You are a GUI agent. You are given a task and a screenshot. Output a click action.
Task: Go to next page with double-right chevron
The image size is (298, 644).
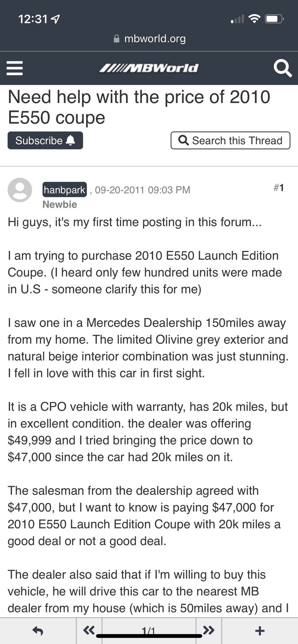click(209, 630)
